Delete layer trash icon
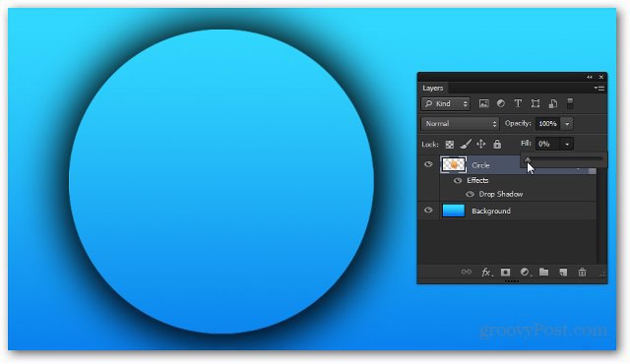This screenshot has width=630, height=364. 582,273
